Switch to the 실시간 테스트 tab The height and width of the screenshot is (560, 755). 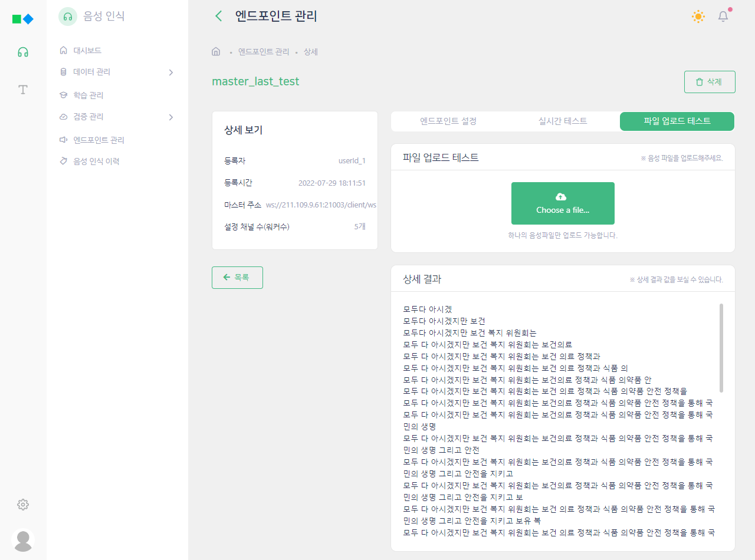(x=563, y=121)
